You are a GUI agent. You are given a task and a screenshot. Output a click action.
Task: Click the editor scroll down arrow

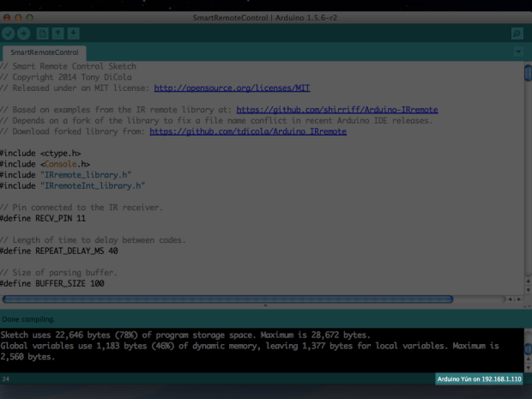(528, 290)
